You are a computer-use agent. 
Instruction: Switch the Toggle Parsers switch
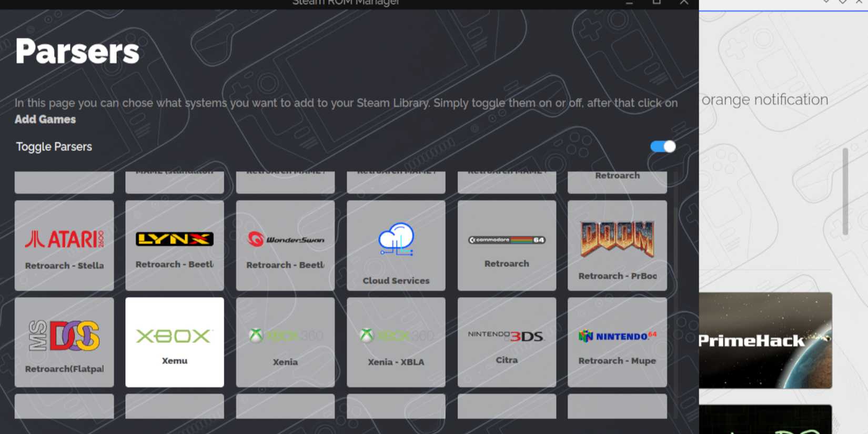coord(663,146)
